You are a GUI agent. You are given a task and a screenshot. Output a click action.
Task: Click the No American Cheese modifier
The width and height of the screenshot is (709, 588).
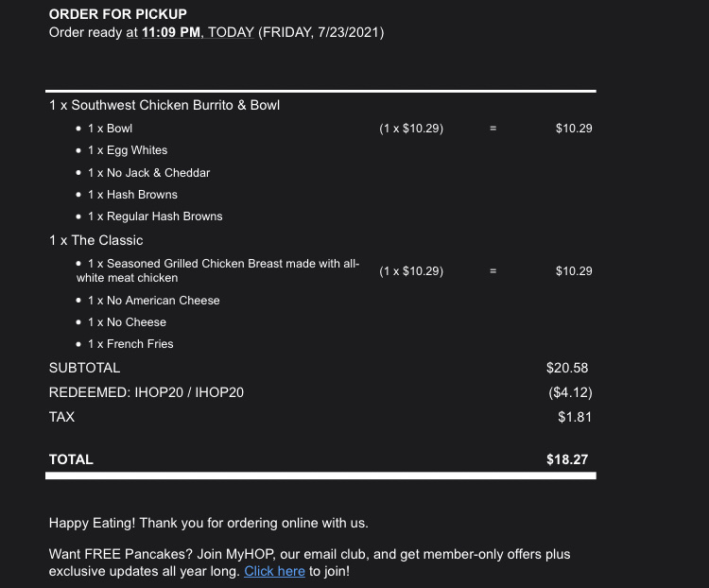(x=153, y=301)
